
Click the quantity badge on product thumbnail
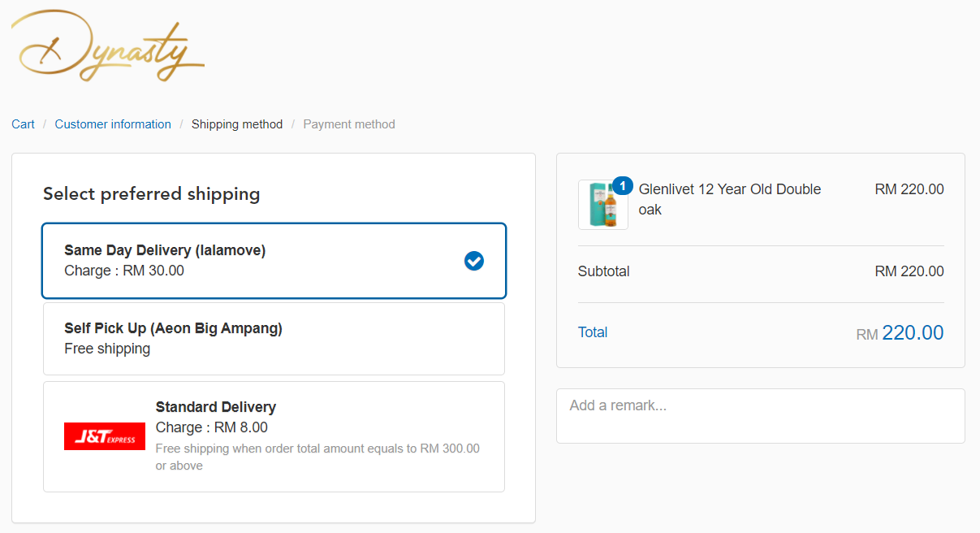click(623, 186)
